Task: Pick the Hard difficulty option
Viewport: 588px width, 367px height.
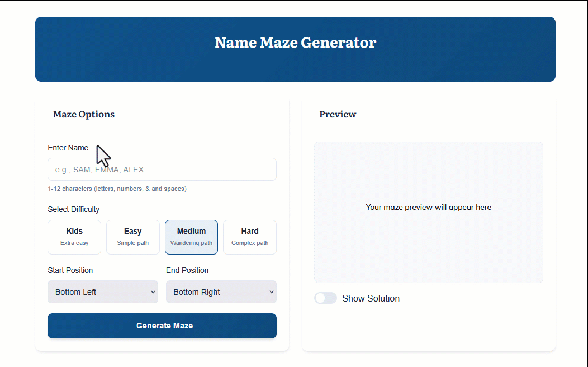Action: [250, 237]
